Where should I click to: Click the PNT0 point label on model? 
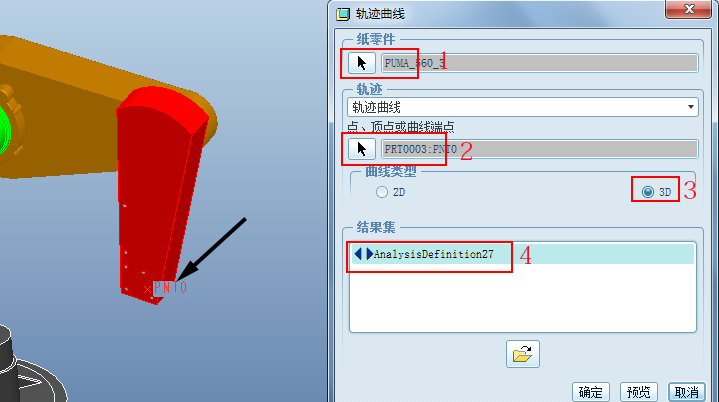point(170,287)
